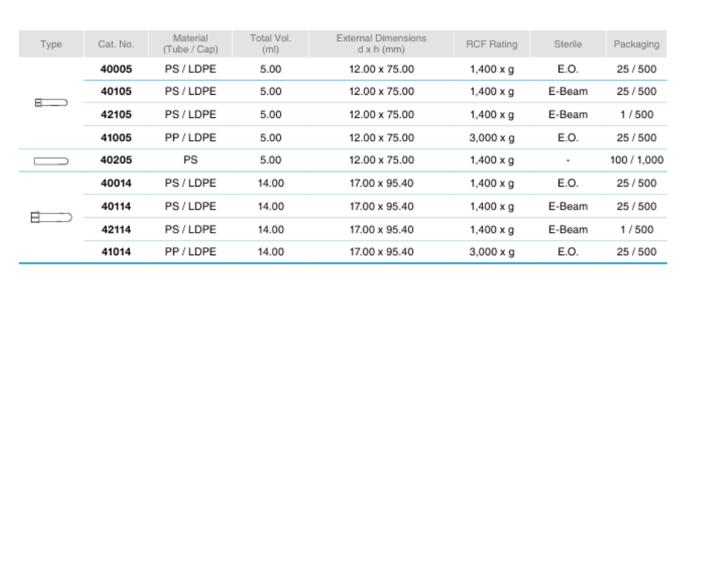This screenshot has height=588, width=702.
Task: Click the small capped 5 ml tube icon
Action: [x=51, y=103]
